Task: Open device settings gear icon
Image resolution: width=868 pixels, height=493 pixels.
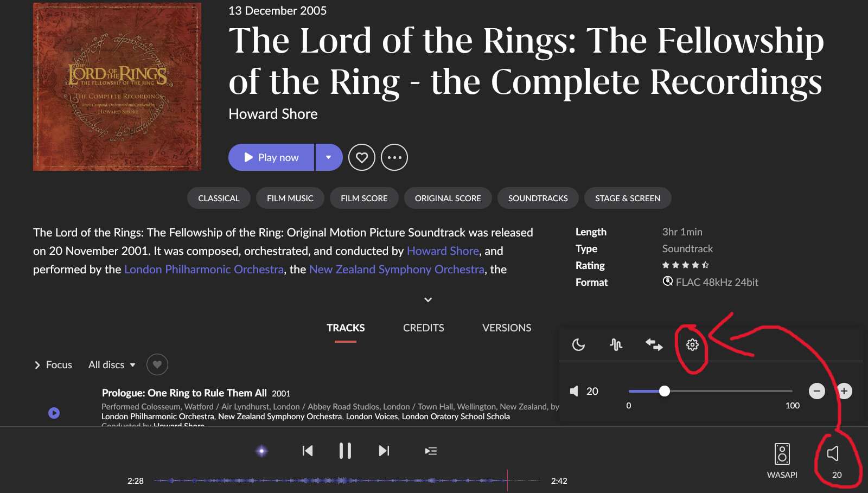Action: tap(692, 344)
